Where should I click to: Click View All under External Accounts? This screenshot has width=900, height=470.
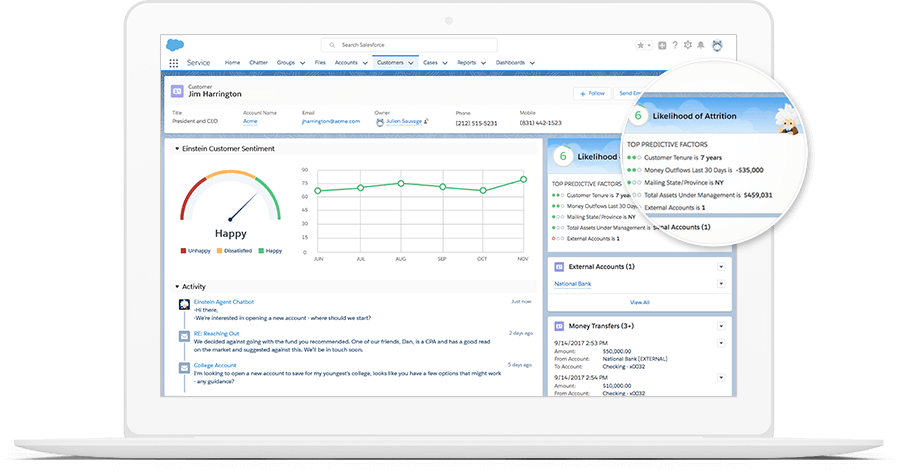click(639, 302)
